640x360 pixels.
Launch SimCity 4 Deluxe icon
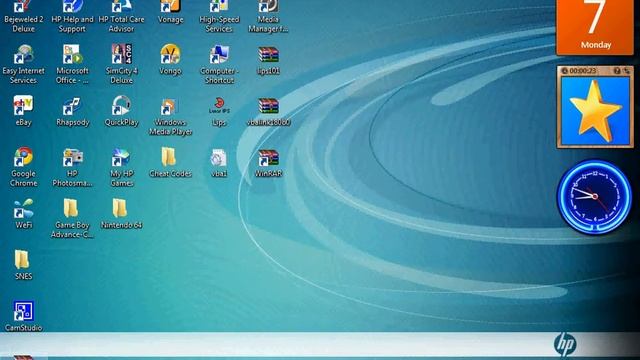pos(121,64)
